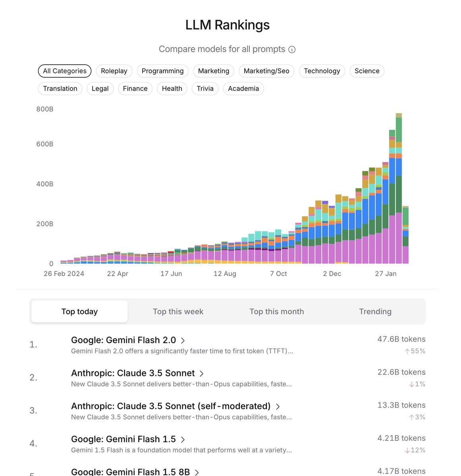Screen dimensions: 461x476
Task: Open Claude 3.5 Sonnet (self-moderated) link
Action: (171, 406)
